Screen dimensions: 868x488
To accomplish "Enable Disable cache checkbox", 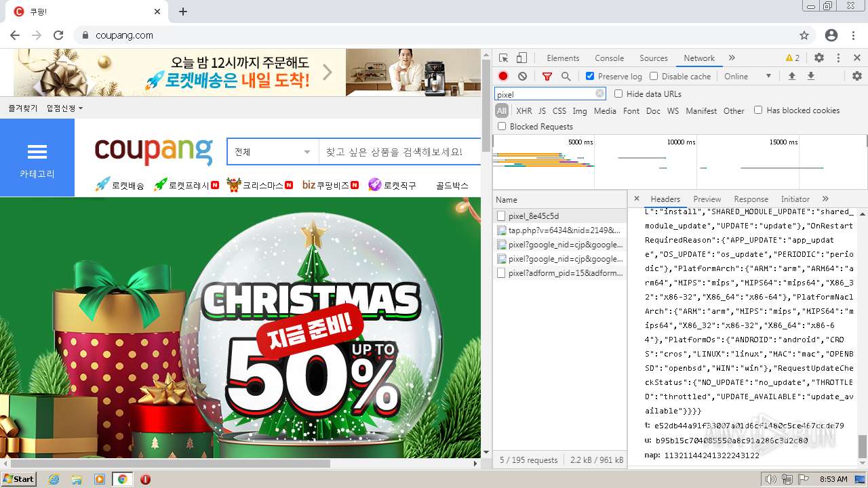I will [654, 77].
